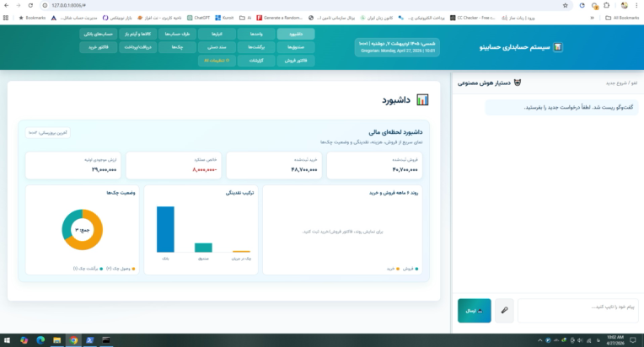644x347 pixels.
Task: Click the blue بانک bar in chart
Action: tap(165, 229)
